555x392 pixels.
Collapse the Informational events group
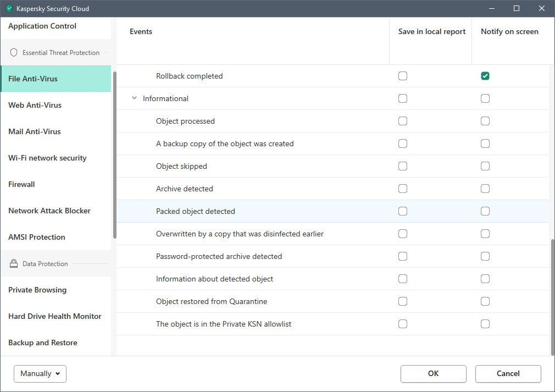point(134,98)
